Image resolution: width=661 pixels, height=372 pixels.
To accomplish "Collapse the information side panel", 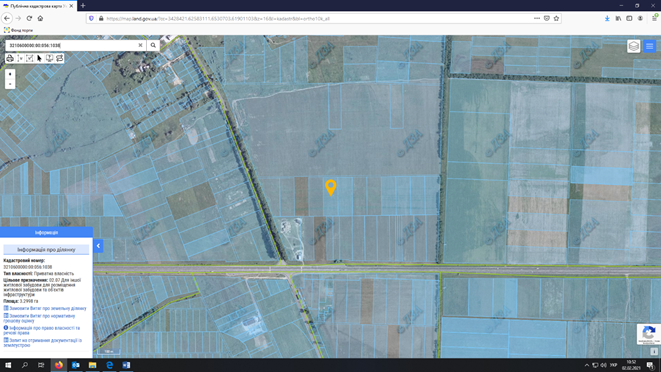I will pyautogui.click(x=98, y=246).
